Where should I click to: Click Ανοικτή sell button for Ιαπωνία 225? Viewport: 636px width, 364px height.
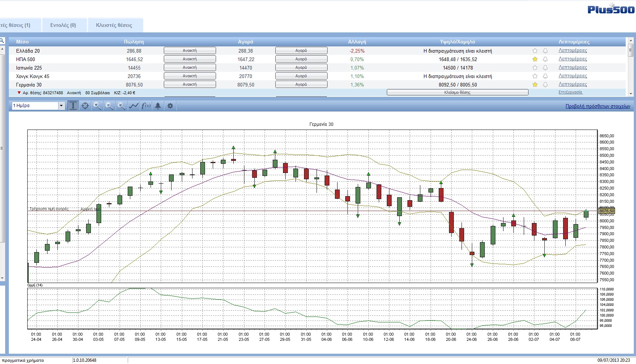190,68
